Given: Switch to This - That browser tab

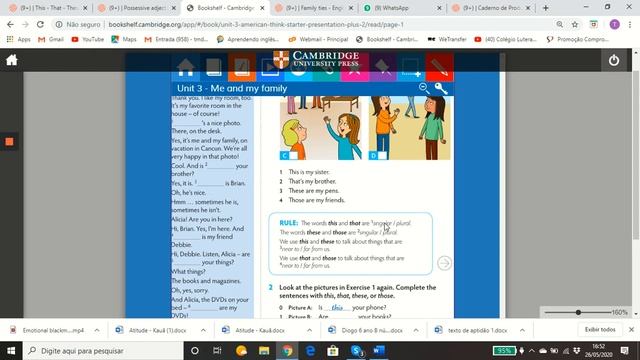Looking at the screenshot, I should (x=48, y=8).
